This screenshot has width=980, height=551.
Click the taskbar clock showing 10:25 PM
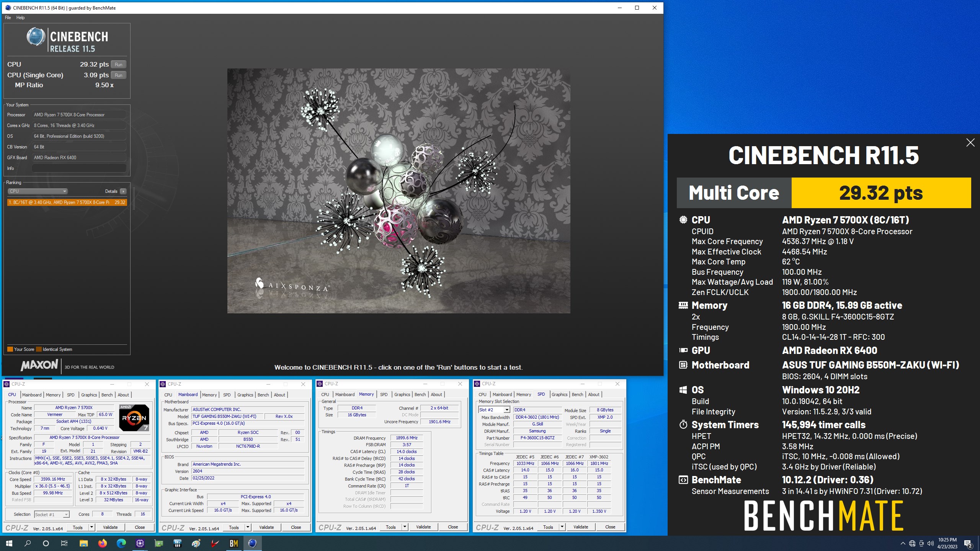947,543
